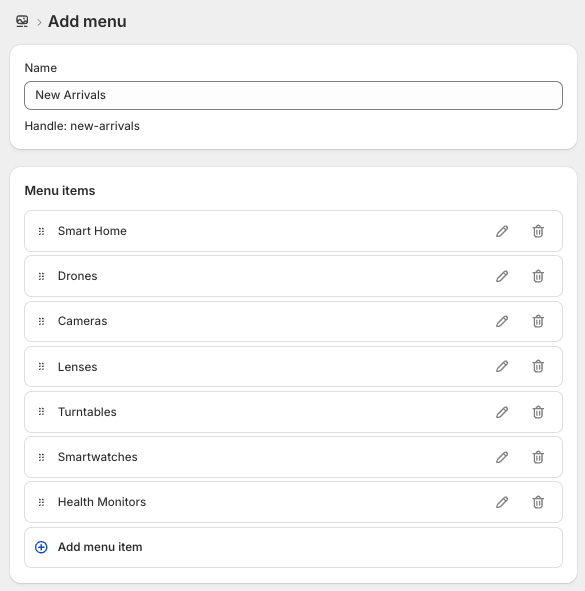
Task: Grab the Smart Home drag handle
Action: click(41, 231)
